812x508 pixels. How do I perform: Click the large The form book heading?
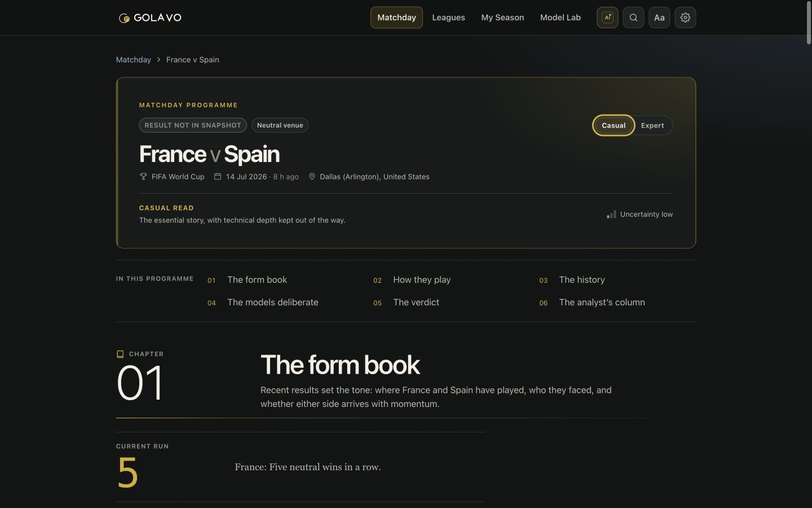click(x=340, y=365)
